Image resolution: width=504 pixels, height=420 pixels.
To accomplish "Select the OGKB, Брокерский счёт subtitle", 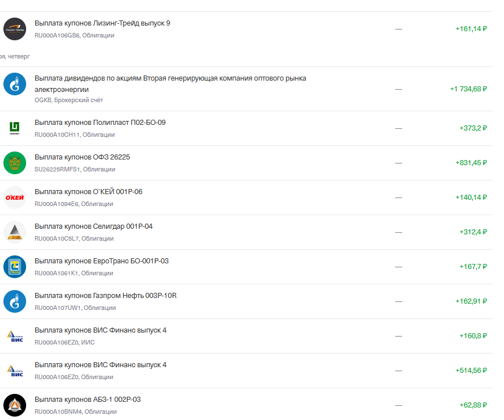I will pyautogui.click(x=69, y=100).
